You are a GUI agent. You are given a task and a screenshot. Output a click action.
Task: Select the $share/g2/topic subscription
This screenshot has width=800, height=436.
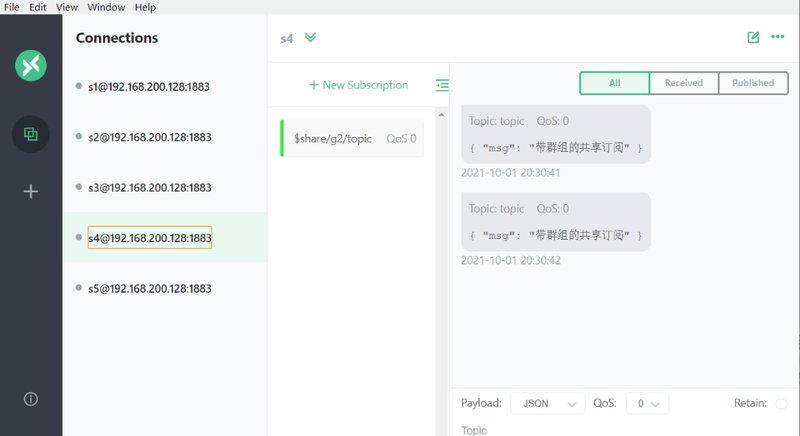pyautogui.click(x=352, y=138)
